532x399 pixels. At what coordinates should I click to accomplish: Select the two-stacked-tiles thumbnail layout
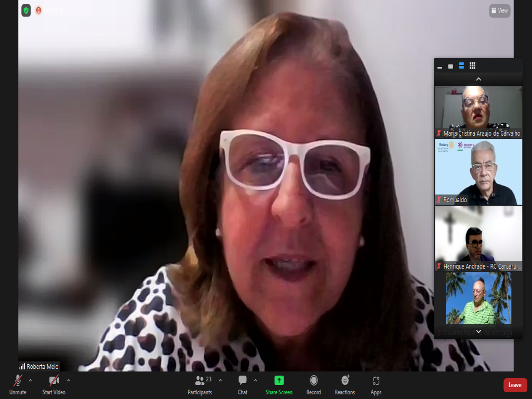pos(461,65)
